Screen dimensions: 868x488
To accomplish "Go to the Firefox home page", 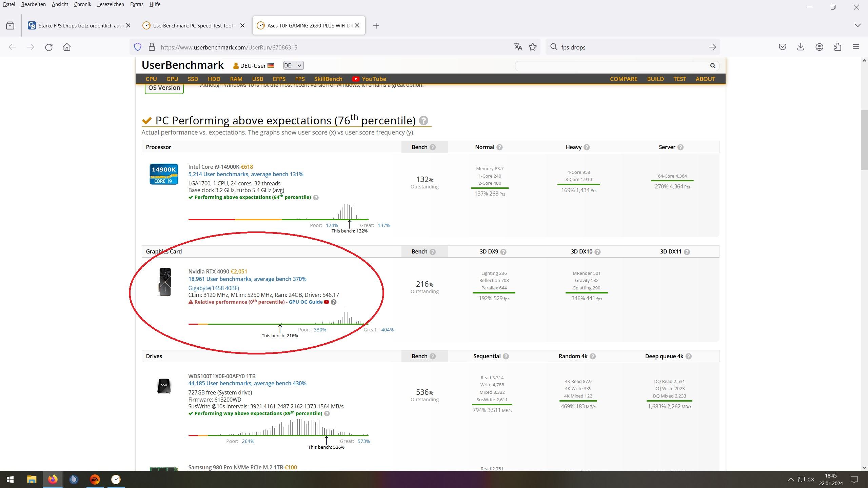I will [x=67, y=47].
